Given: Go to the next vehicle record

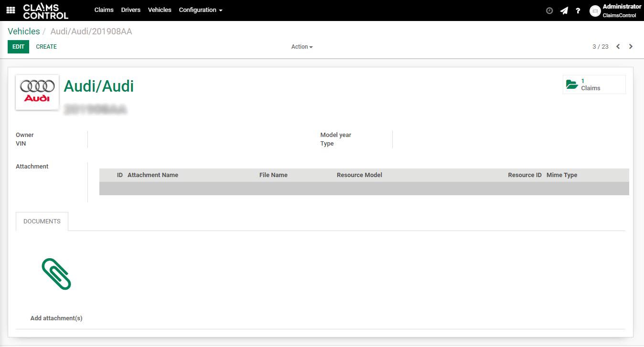Looking at the screenshot, I should (x=631, y=47).
